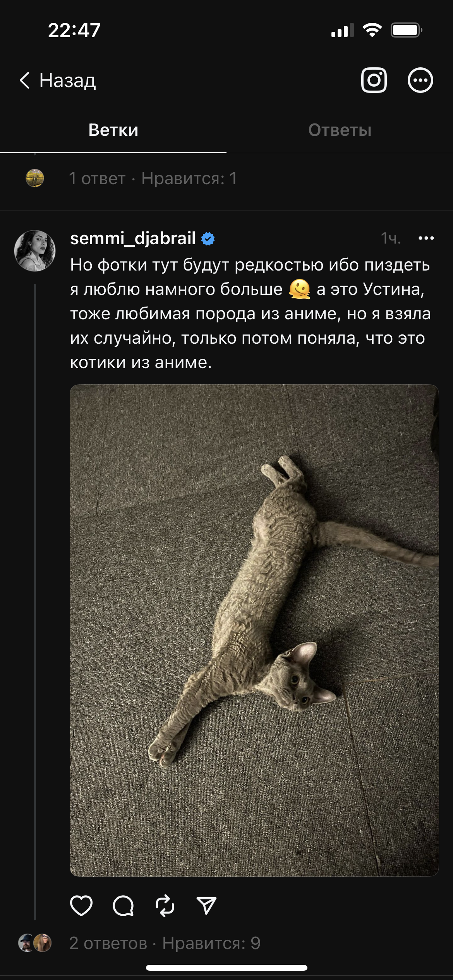The image size is (453, 980).
Task: Open the Instagram profile icon
Action: [374, 80]
